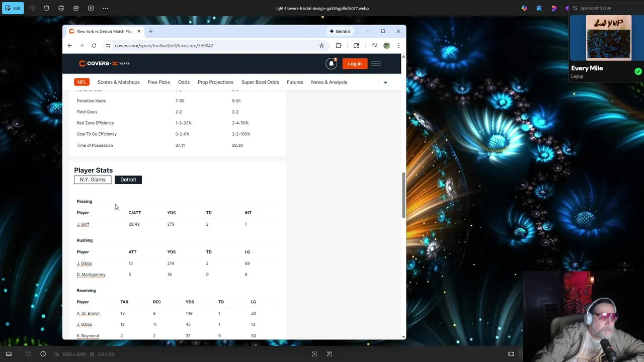
Task: Open Super Bowl Odds menu item
Action: 260,82
